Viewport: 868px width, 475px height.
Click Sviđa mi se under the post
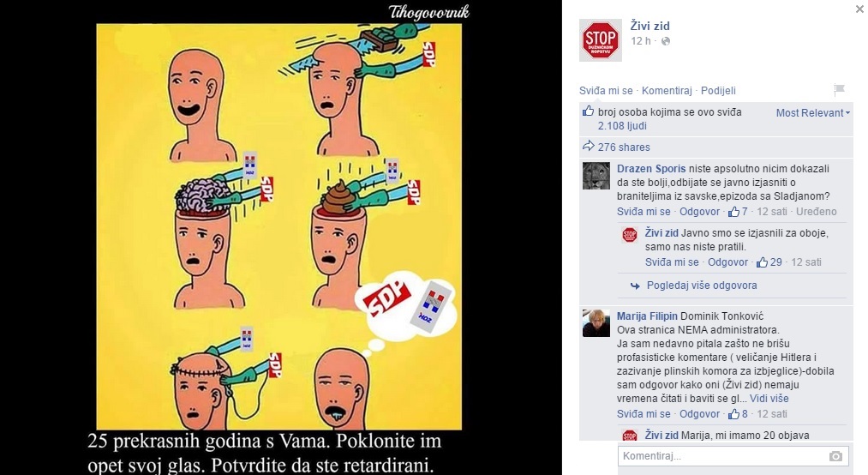point(606,91)
